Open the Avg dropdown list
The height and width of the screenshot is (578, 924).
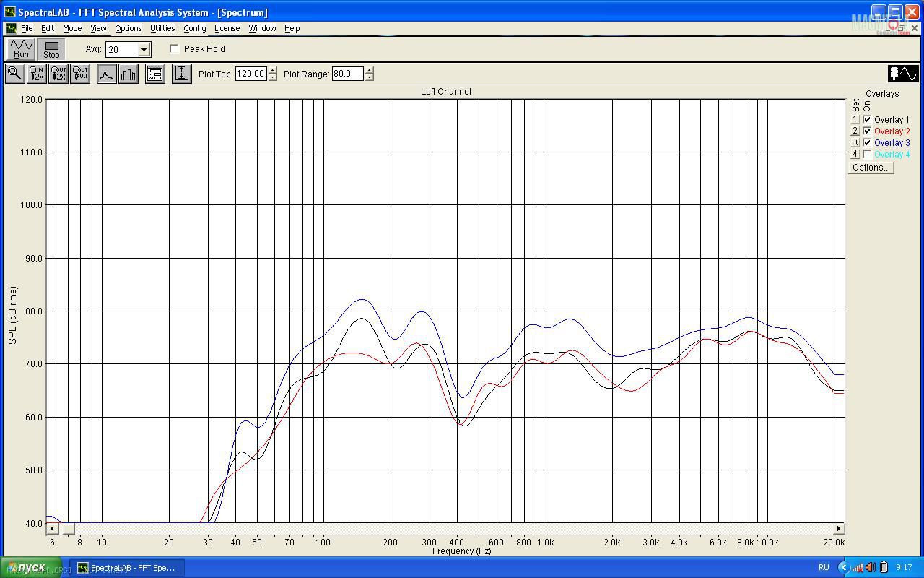click(x=144, y=50)
